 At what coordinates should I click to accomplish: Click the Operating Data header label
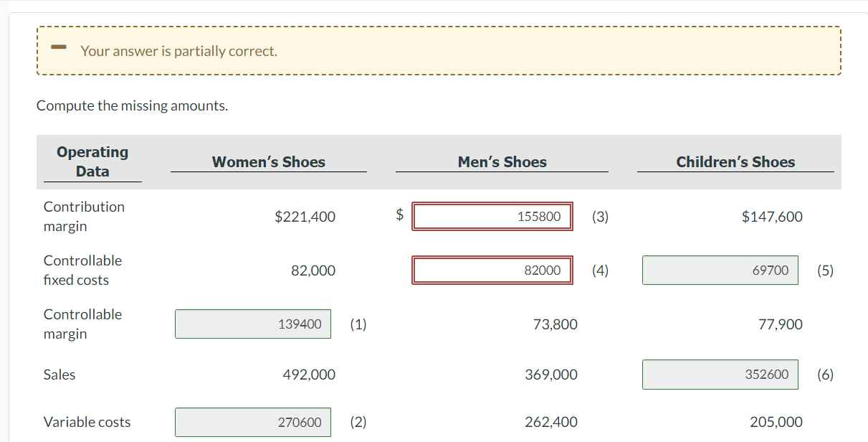(x=92, y=160)
